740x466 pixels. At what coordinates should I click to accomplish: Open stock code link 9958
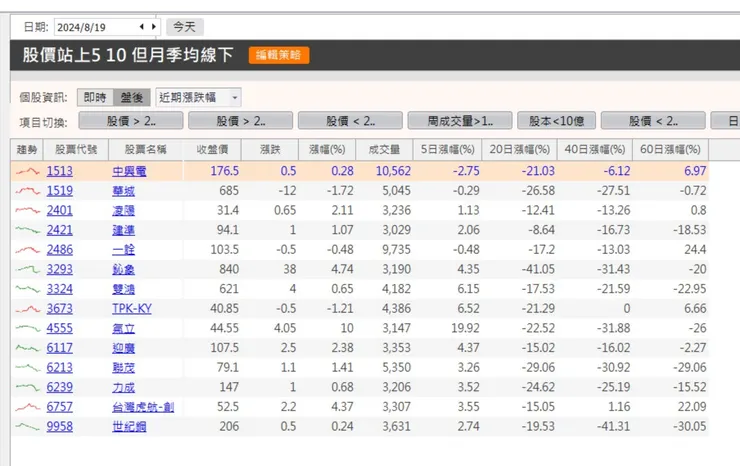pyautogui.click(x=59, y=426)
